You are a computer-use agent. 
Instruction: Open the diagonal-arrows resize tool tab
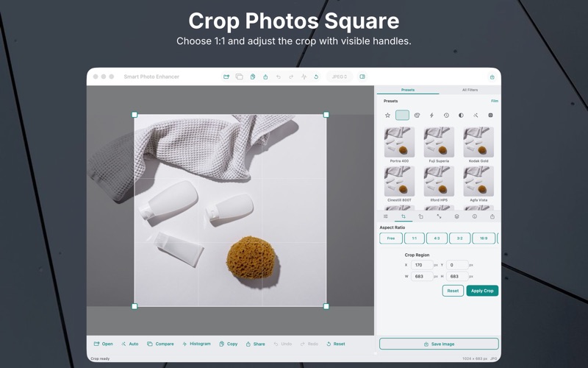pos(439,216)
